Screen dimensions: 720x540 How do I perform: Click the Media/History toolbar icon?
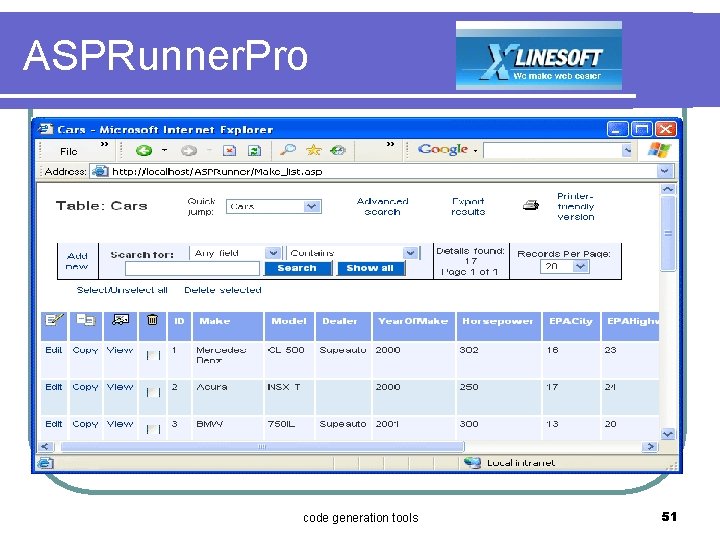point(338,150)
